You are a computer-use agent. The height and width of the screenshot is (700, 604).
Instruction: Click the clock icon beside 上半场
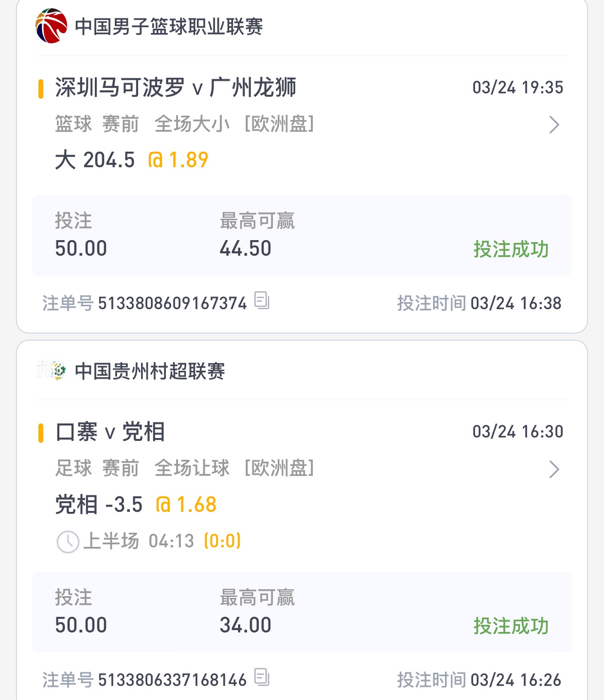(x=68, y=542)
